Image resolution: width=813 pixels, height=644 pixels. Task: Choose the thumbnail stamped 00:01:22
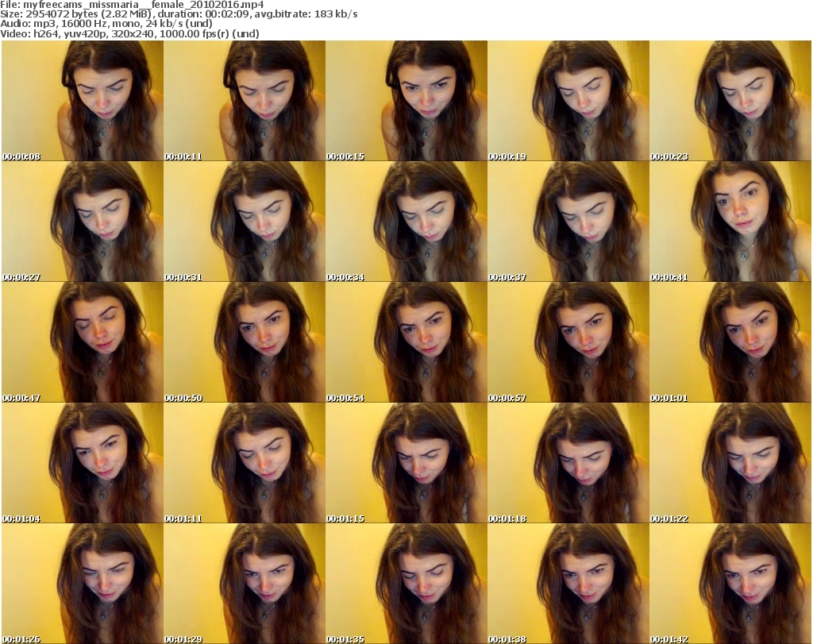(x=730, y=463)
